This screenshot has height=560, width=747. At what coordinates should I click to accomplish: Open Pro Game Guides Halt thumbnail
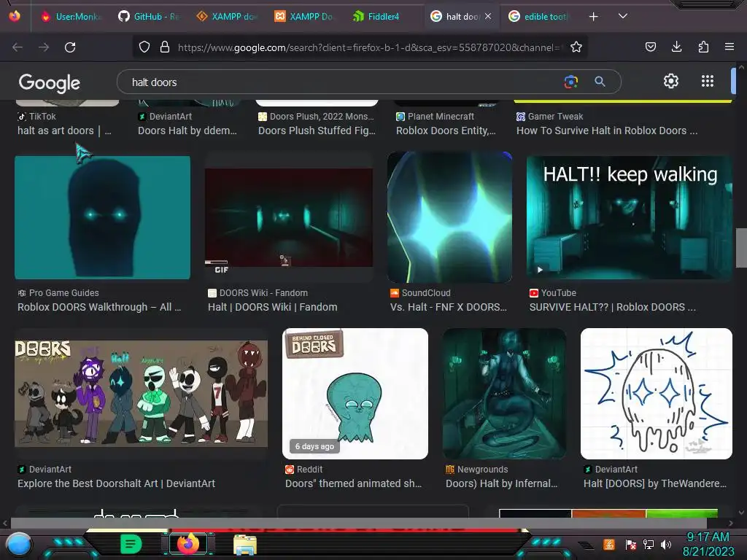(x=102, y=217)
